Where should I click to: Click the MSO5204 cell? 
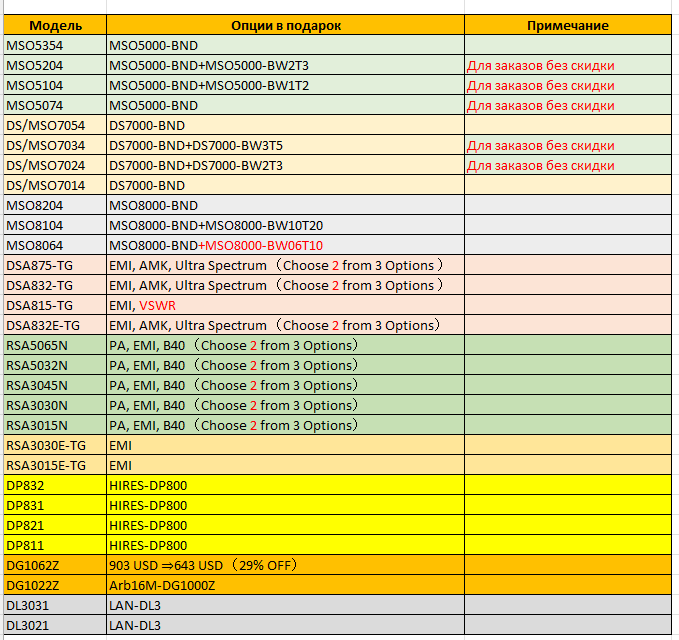tap(55, 65)
